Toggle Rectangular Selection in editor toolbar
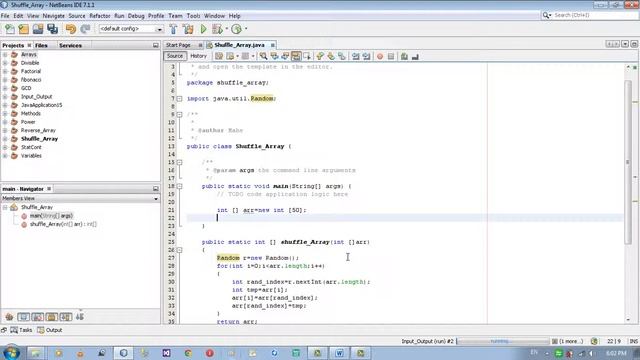Screen dimensions: 640x360 coord(307,56)
